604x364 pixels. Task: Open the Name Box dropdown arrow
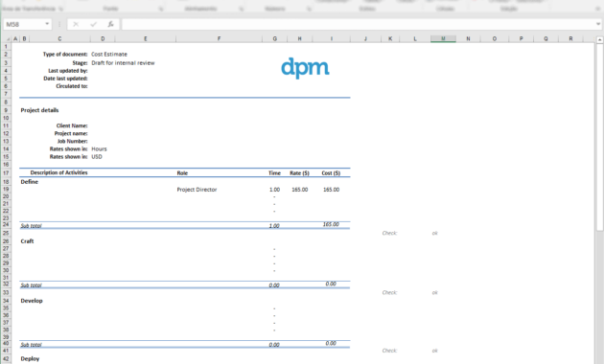(47, 24)
